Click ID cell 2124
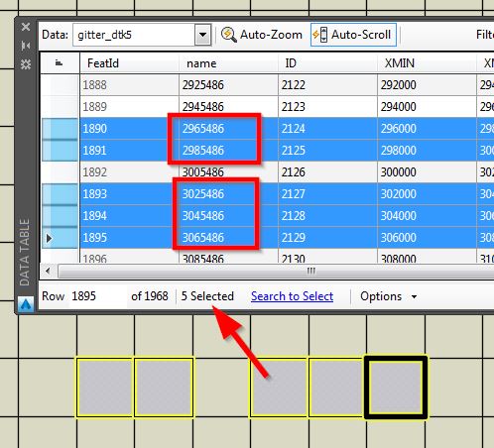Viewport: 494px width, 448px height. (x=327, y=129)
